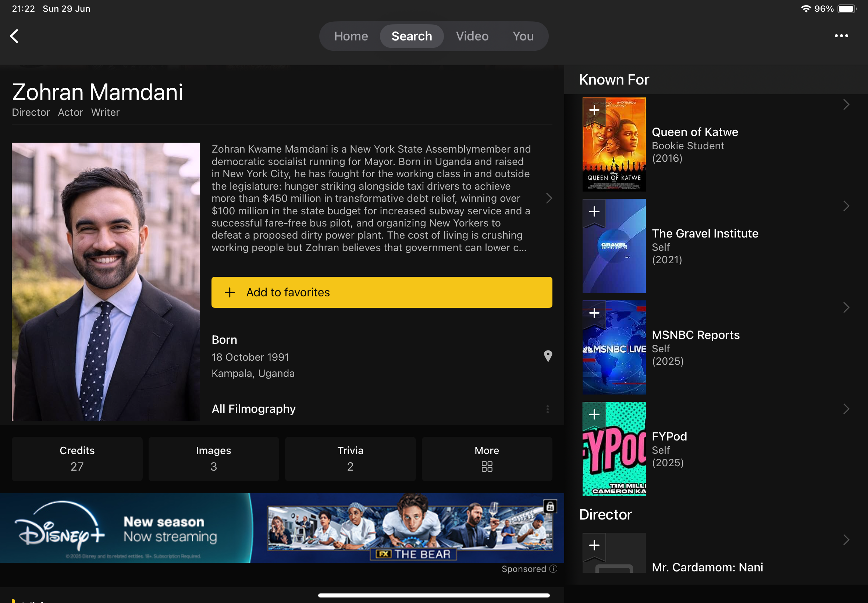The image size is (868, 603).
Task: Open All Filmography vertical dots menu
Action: coord(548,409)
